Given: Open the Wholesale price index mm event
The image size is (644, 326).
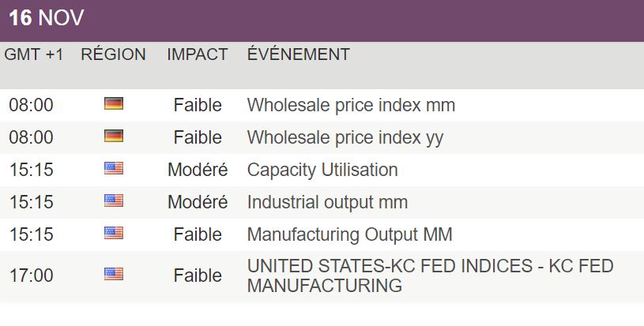Looking at the screenshot, I should (x=351, y=106).
